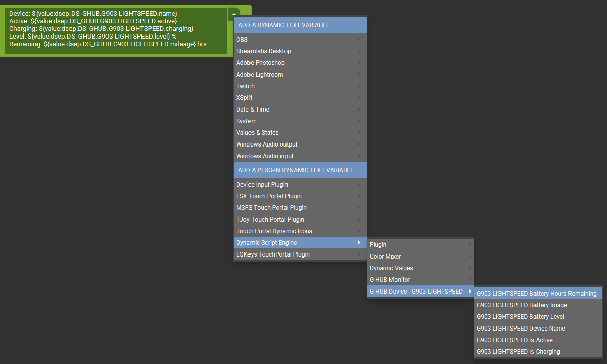Insert G903 LIGHTSPEED Battery Image variable
Screen dimensions: 607x364
pyautogui.click(x=538, y=305)
